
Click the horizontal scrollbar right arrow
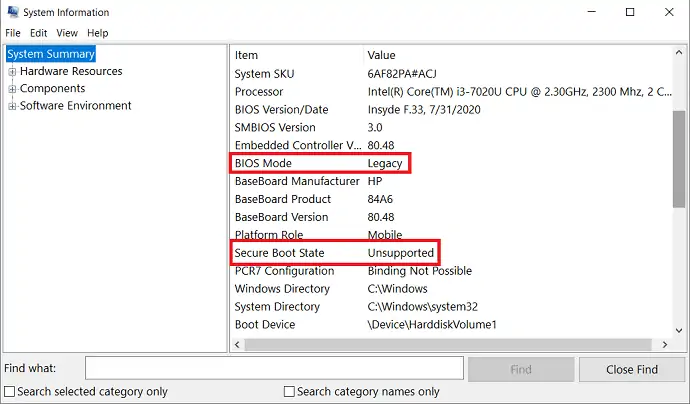(664, 345)
